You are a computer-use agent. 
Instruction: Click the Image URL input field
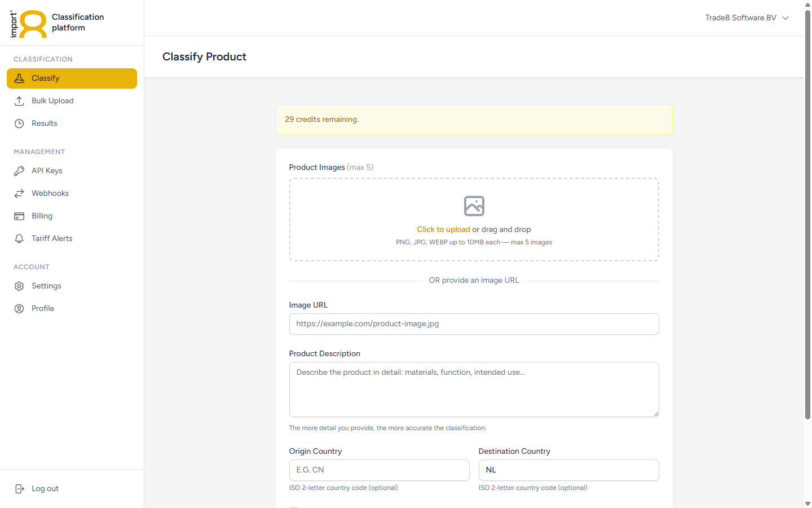tap(474, 324)
